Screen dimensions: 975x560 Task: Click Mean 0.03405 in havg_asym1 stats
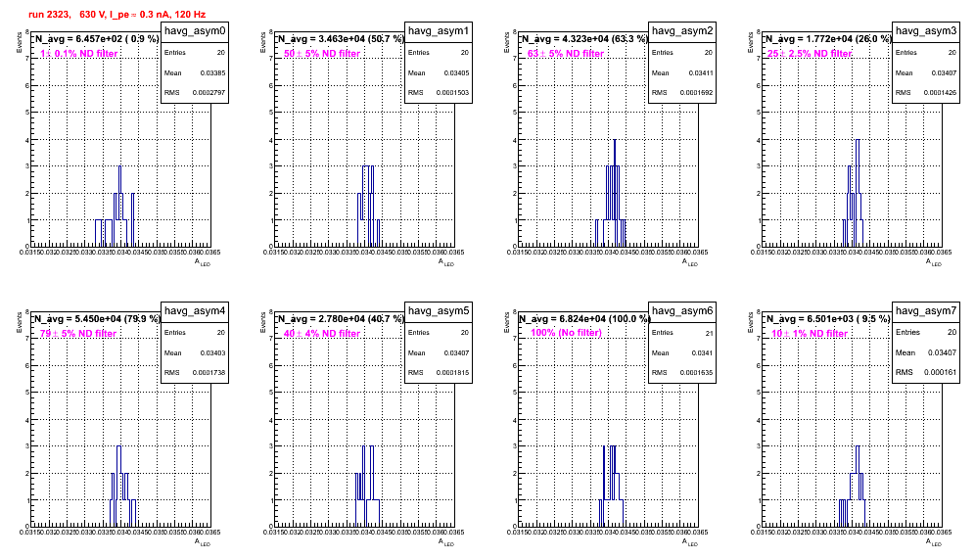439,72
